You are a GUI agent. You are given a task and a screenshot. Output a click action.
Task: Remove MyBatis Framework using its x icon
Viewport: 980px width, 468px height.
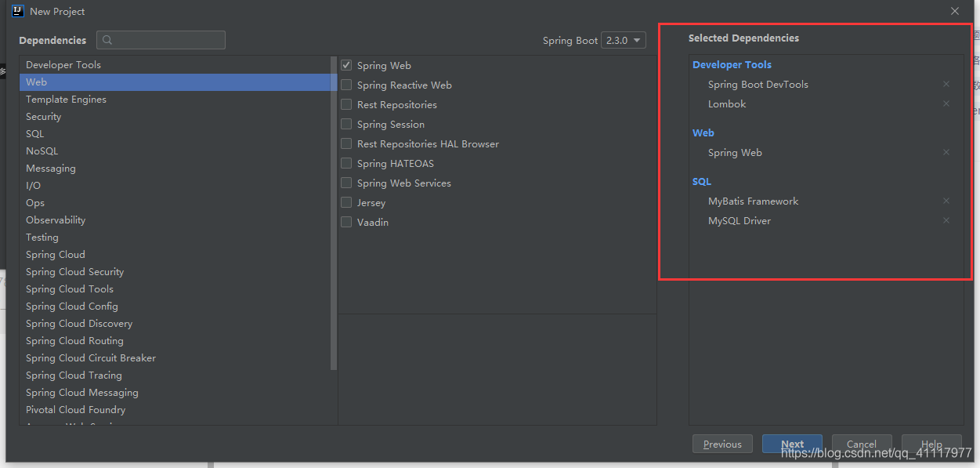click(x=946, y=201)
